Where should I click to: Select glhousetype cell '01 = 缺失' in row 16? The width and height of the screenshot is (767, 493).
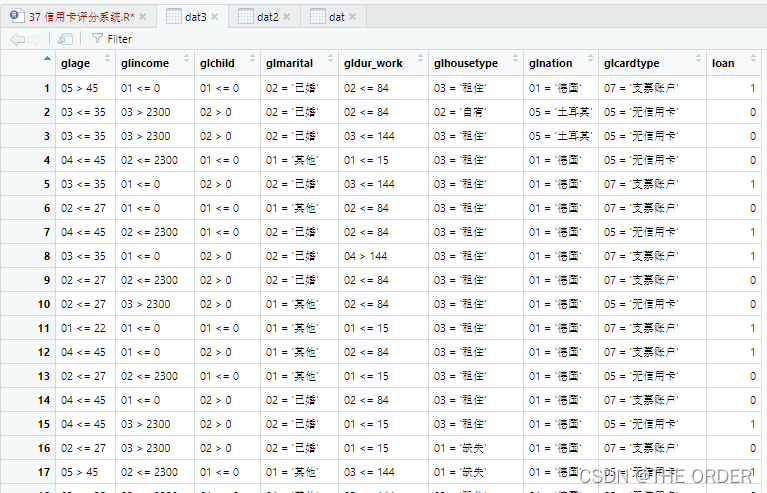coord(476,448)
